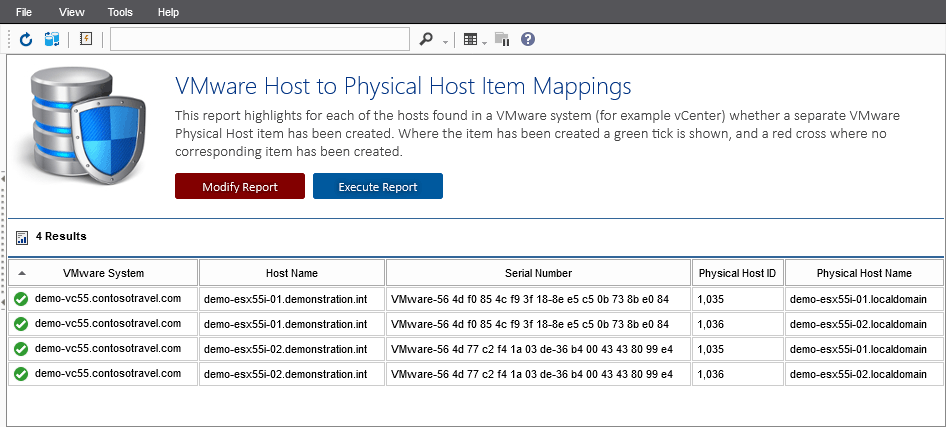Viewport: 946px width, 427px height.
Task: Click the Modify Report button
Action: (240, 186)
